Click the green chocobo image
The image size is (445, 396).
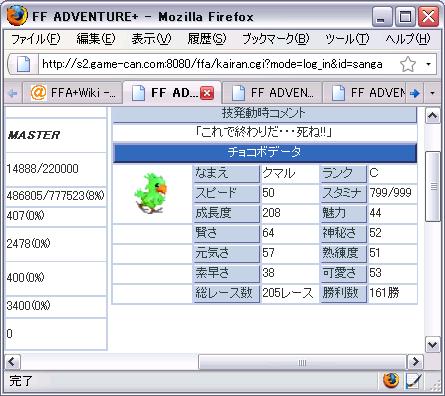(151, 193)
